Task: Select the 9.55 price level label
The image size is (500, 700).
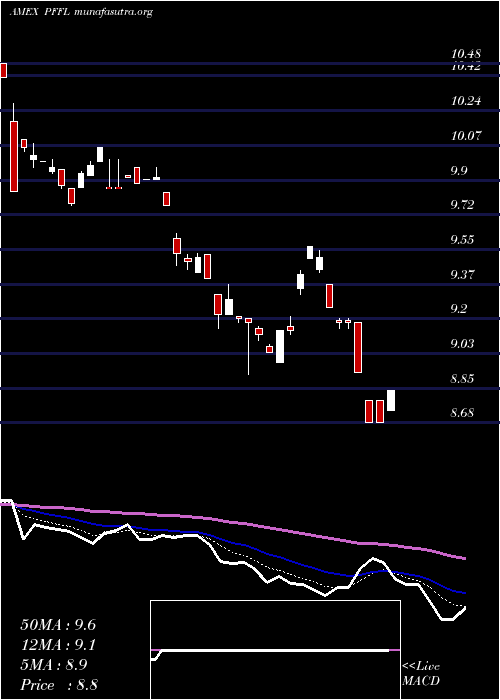Action: point(463,240)
